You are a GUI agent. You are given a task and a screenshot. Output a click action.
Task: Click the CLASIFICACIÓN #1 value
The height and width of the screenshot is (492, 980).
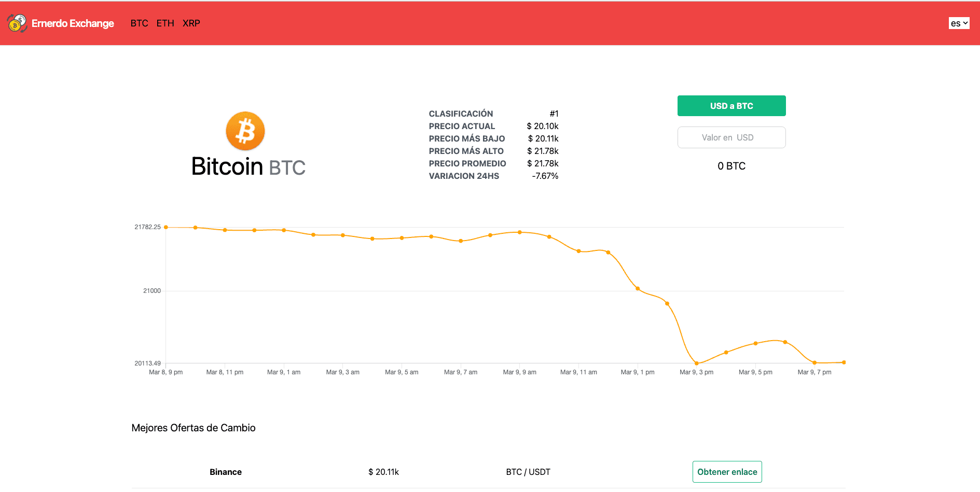[554, 114]
